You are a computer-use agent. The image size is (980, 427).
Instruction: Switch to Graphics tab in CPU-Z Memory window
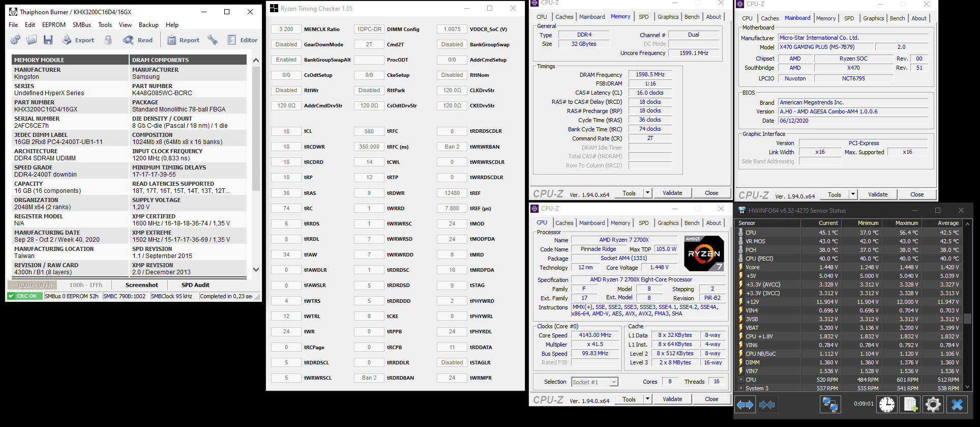pos(668,17)
